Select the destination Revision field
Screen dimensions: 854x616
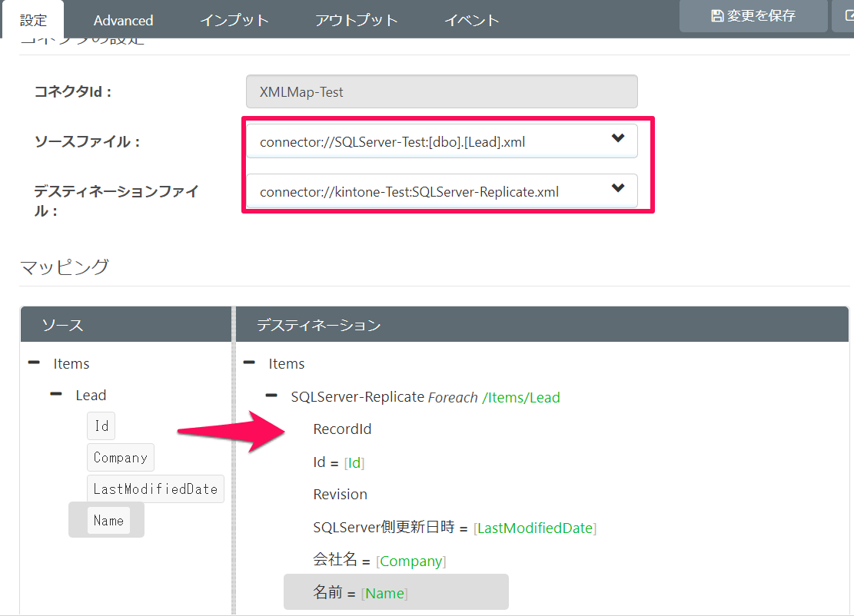tap(340, 494)
